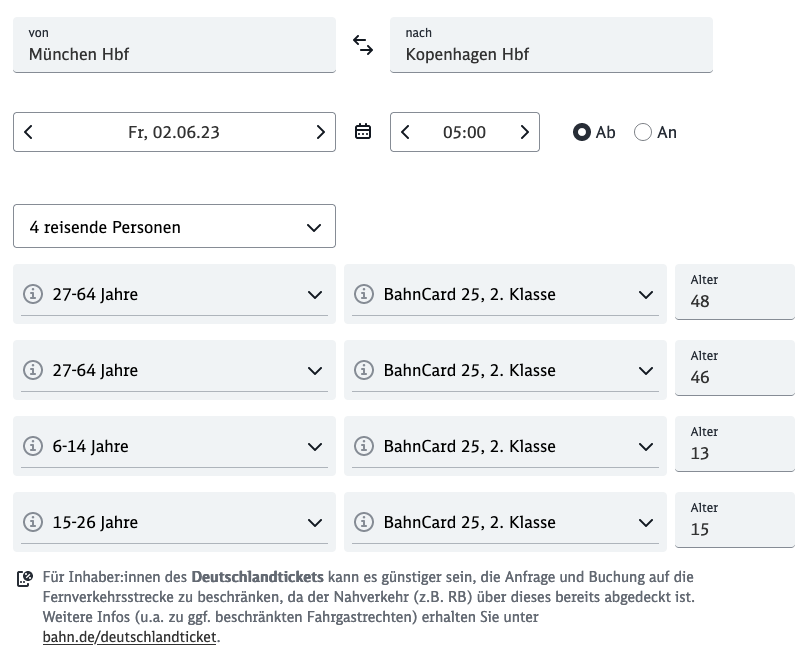Image resolution: width=811 pixels, height=672 pixels.
Task: Expand the 15-26 Jahre age group dropdown
Action: pos(174,522)
